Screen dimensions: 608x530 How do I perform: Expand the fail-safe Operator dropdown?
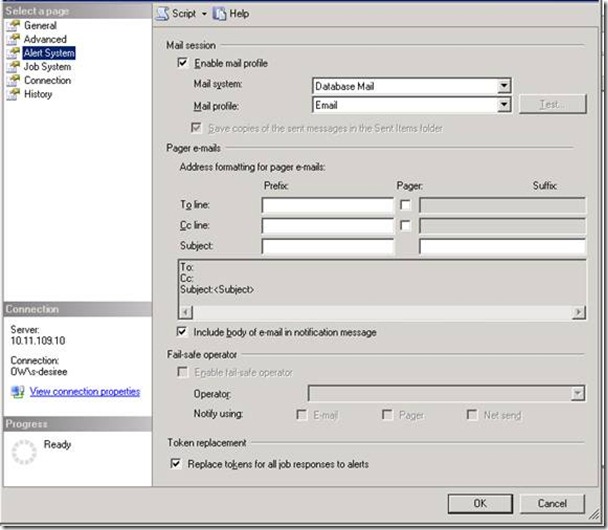[577, 394]
